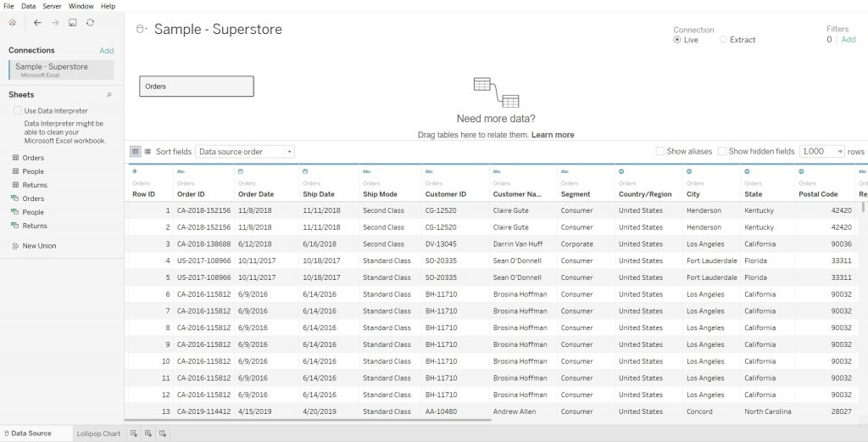Click the relate-tables illustration above Need more data

tap(496, 92)
